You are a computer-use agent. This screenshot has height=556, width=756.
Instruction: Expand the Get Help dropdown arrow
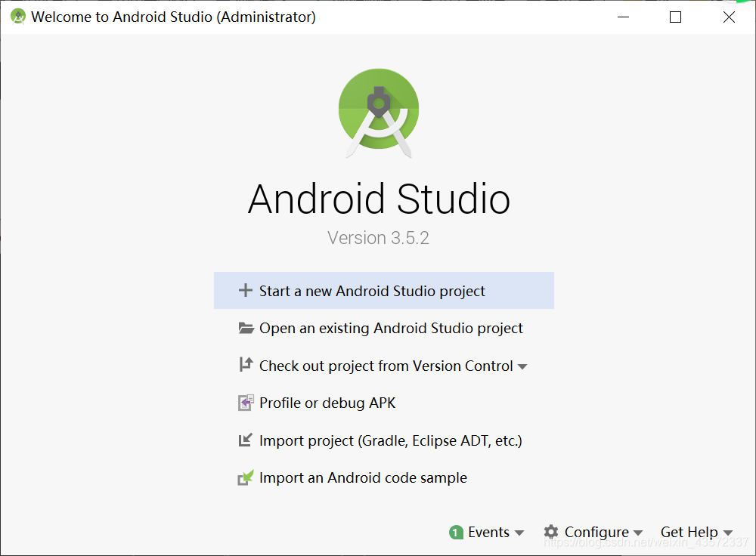pyautogui.click(x=728, y=533)
